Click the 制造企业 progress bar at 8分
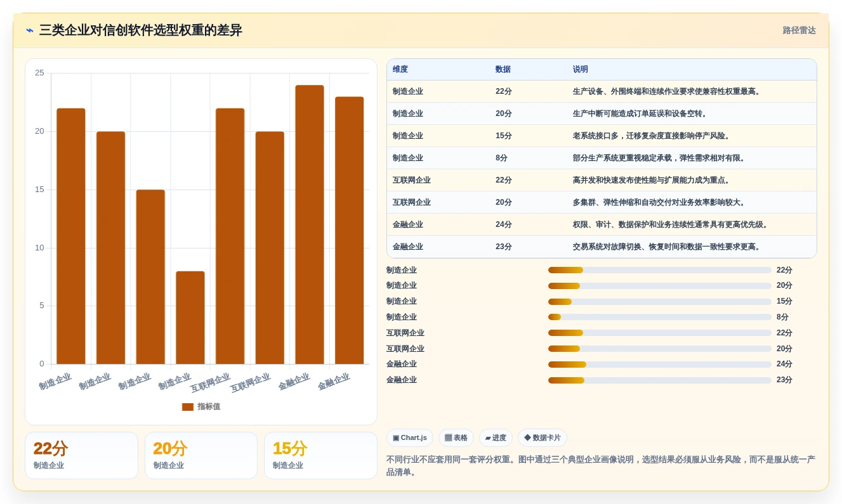 660,317
